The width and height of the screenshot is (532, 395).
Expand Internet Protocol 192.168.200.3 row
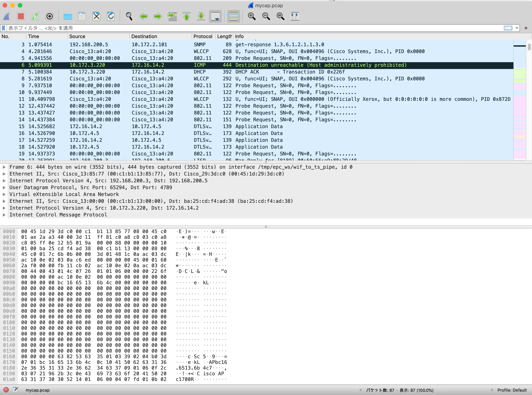click(x=4, y=180)
